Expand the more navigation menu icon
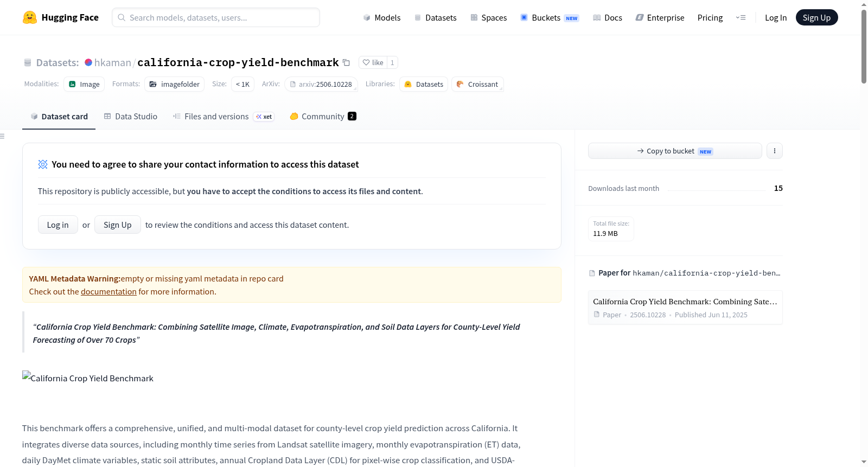This screenshot has height=467, width=868. coord(741,17)
